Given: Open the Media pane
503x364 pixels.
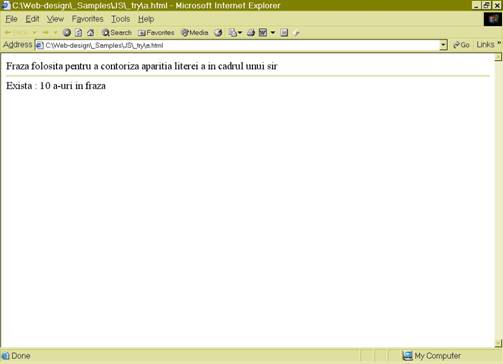Looking at the screenshot, I should click(195, 33).
